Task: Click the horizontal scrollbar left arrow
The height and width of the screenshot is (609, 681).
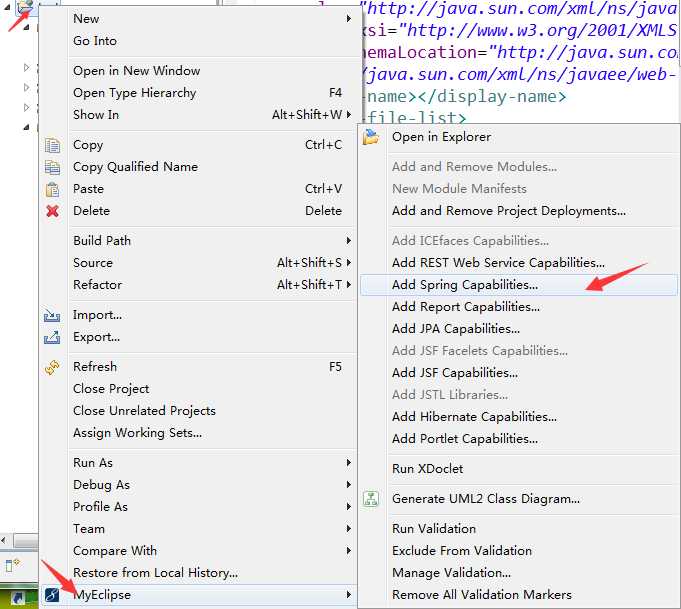Action: pos(4,541)
